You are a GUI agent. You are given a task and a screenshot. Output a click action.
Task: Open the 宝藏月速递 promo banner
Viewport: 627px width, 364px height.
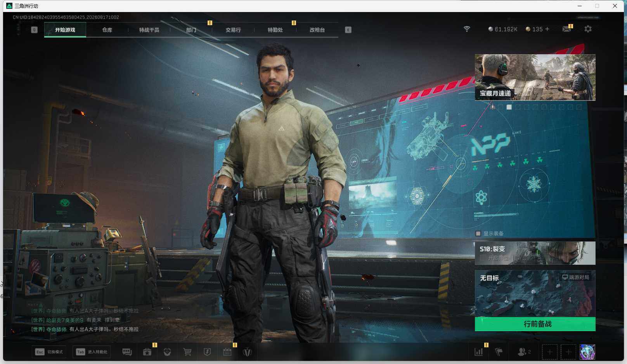coord(535,78)
